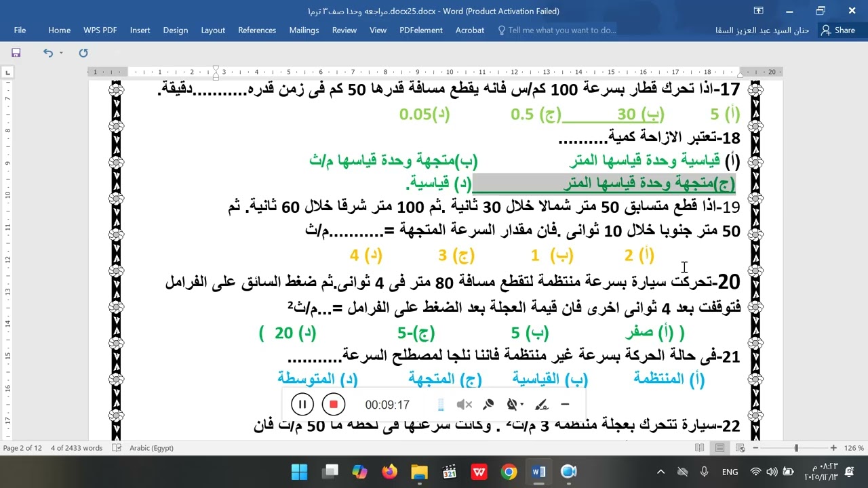
Task: Click the Share button
Action: [x=838, y=30]
